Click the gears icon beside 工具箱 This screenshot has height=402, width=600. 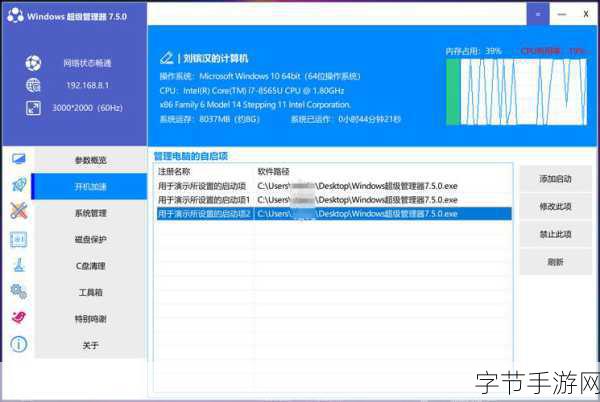click(18, 291)
